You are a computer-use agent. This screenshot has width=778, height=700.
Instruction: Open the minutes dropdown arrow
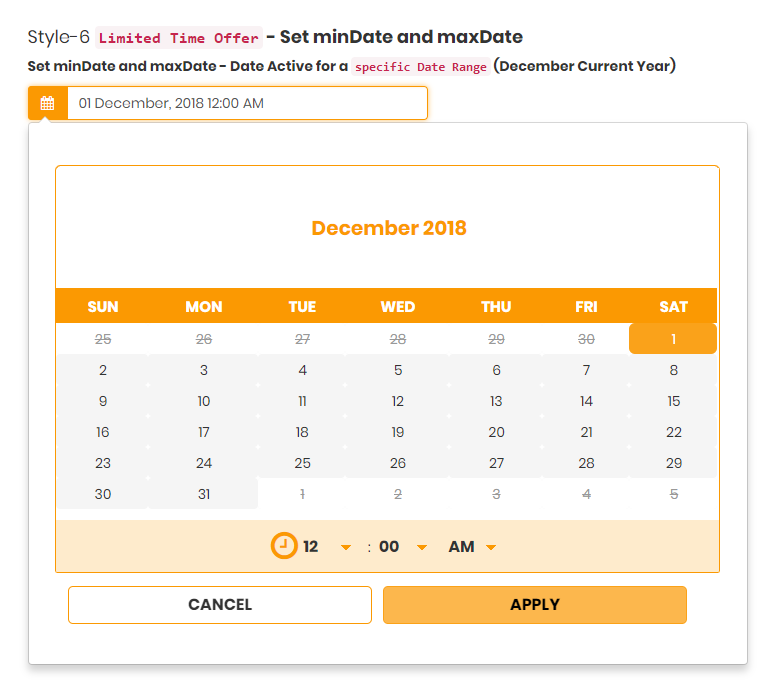coord(422,547)
